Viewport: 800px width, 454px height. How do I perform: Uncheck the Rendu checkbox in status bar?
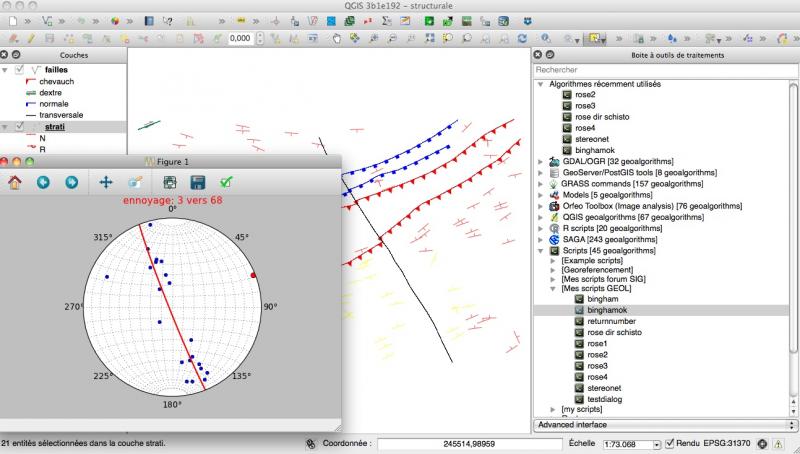click(670, 443)
